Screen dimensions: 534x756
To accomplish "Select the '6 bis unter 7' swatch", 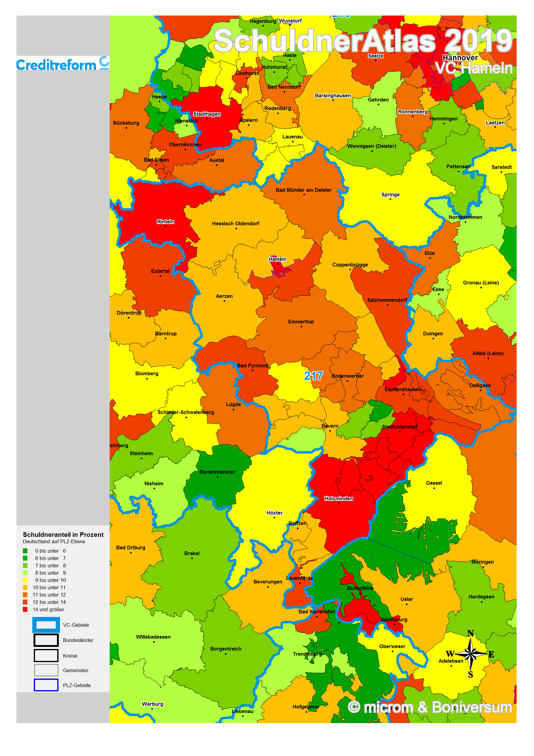I will pyautogui.click(x=25, y=558).
